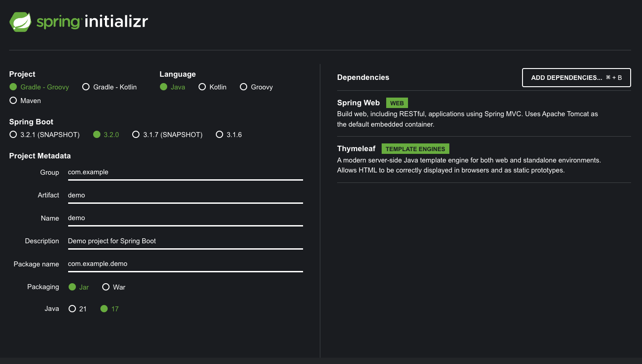Select Java version 21
The width and height of the screenshot is (642, 364).
click(77, 309)
